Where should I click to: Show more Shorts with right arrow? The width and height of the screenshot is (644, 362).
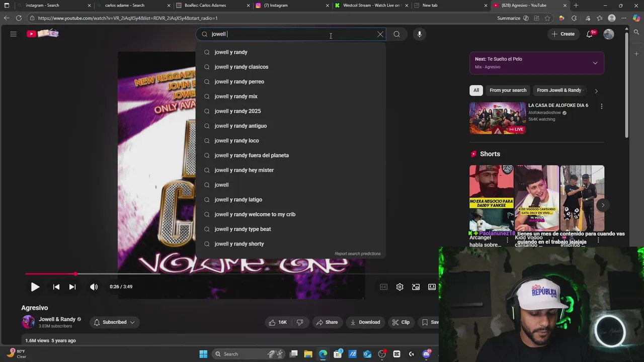(x=603, y=205)
